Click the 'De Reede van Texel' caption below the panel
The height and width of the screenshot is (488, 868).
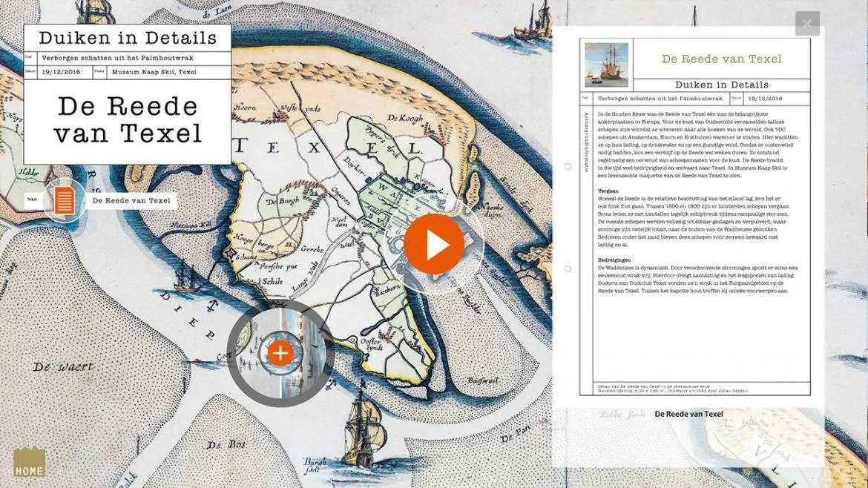tap(688, 414)
